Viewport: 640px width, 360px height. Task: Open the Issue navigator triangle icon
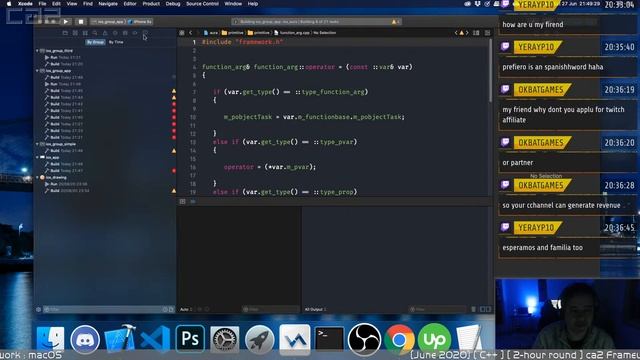click(105, 33)
